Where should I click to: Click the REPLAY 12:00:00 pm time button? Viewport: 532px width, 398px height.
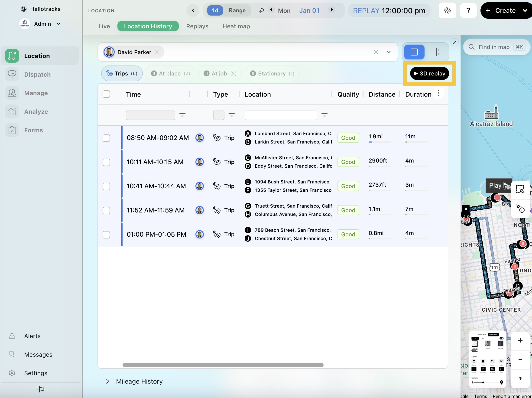coord(389,11)
